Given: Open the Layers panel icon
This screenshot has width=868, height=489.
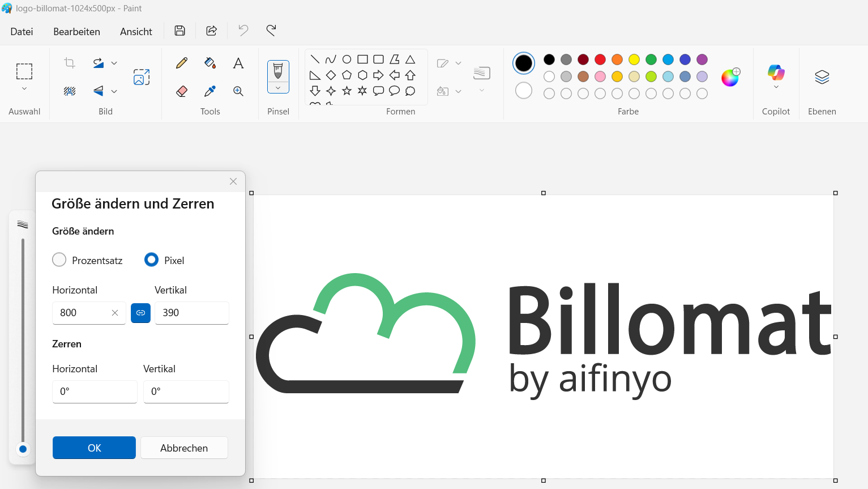Looking at the screenshot, I should 822,76.
